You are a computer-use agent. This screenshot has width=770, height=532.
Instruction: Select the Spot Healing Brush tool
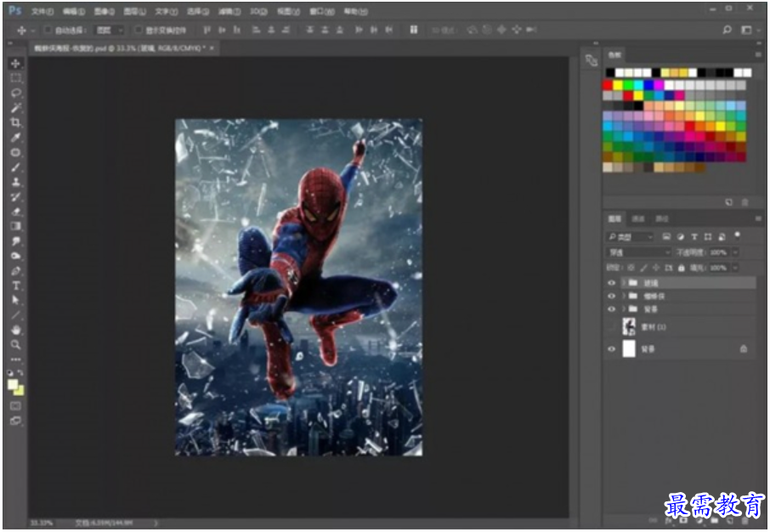[x=15, y=152]
